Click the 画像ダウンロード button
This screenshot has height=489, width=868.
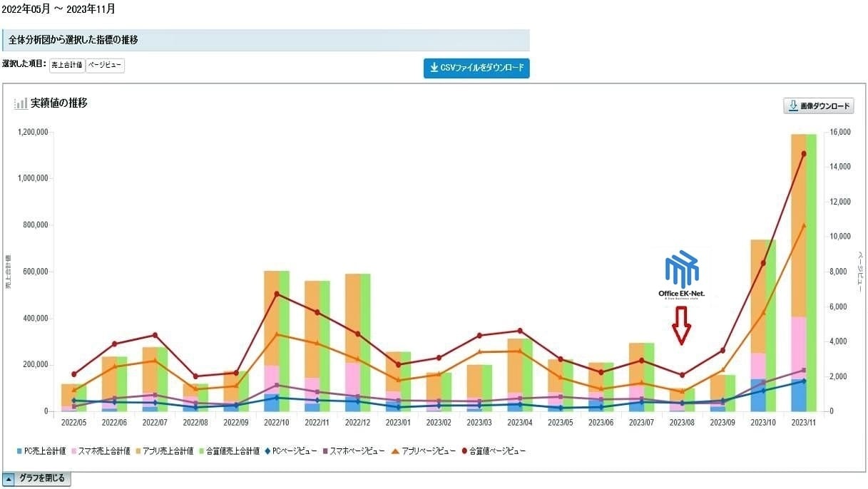pyautogui.click(x=819, y=105)
